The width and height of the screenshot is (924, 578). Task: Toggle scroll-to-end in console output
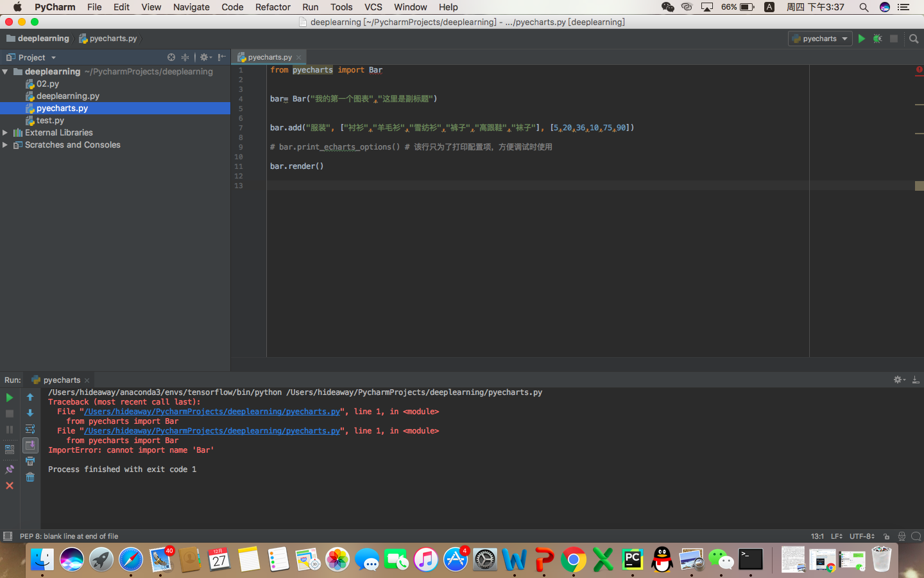(30, 445)
